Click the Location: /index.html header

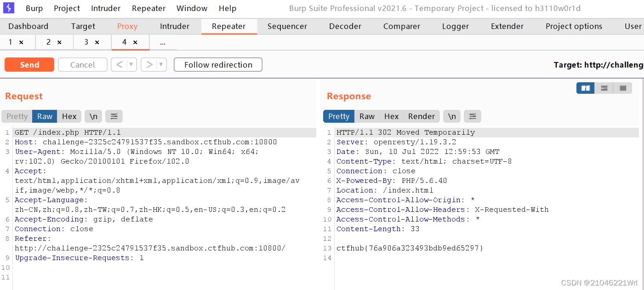(385, 190)
